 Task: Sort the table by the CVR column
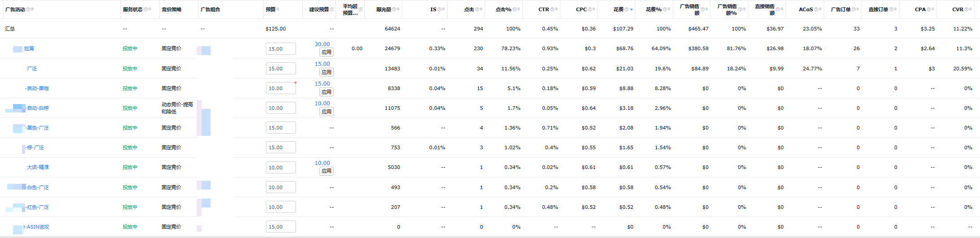tap(971, 9)
